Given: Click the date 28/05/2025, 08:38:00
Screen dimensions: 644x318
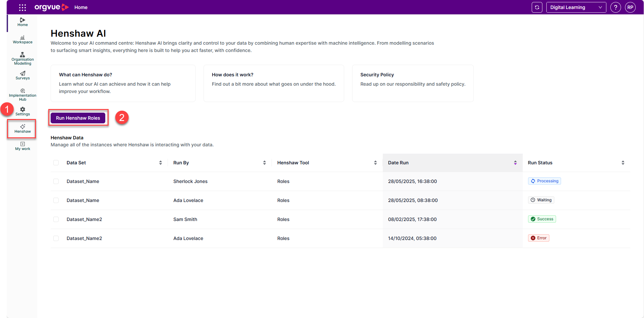Looking at the screenshot, I should pyautogui.click(x=413, y=200).
